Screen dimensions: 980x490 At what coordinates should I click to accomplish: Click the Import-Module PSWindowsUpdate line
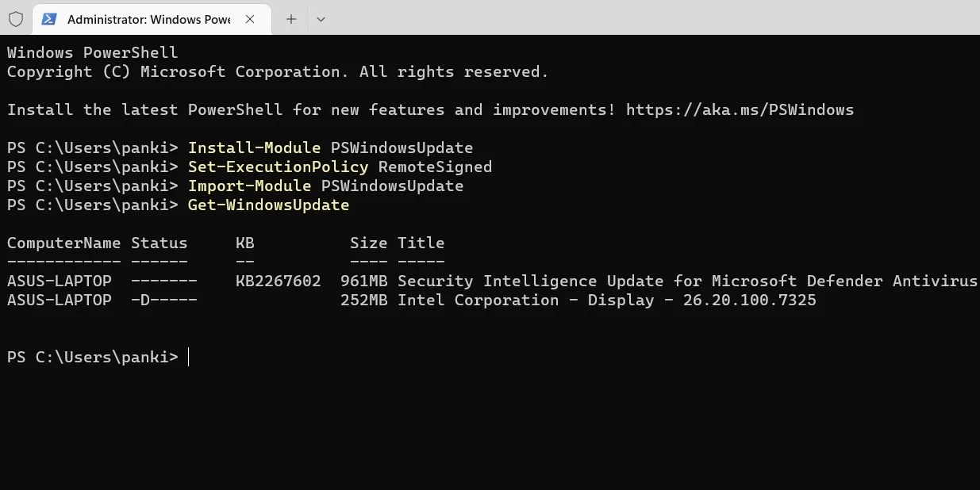click(x=325, y=186)
